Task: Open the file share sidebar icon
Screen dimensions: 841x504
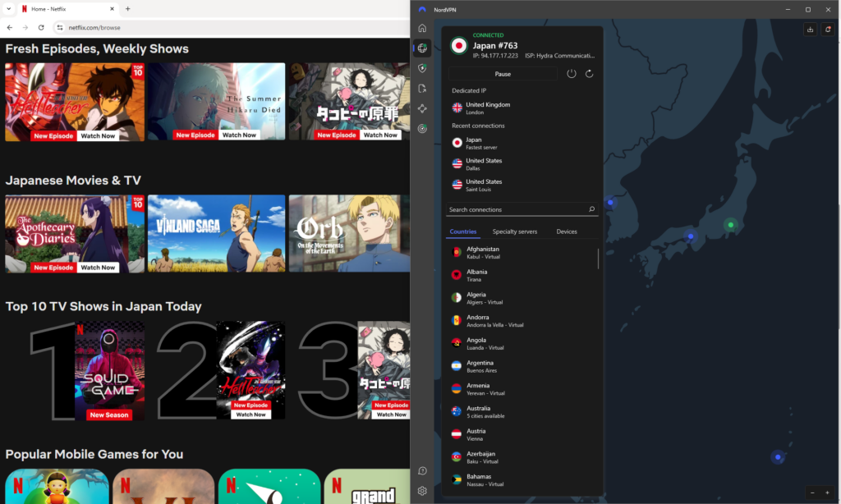Action: (422, 89)
